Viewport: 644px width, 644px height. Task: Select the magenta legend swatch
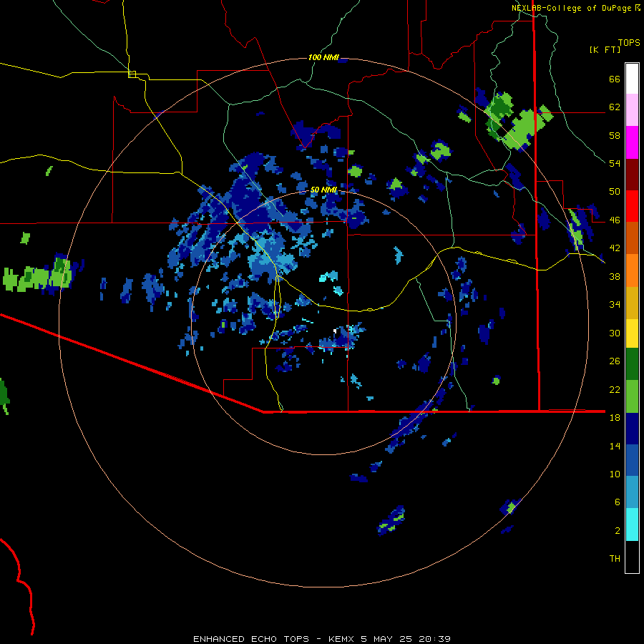[x=632, y=142]
